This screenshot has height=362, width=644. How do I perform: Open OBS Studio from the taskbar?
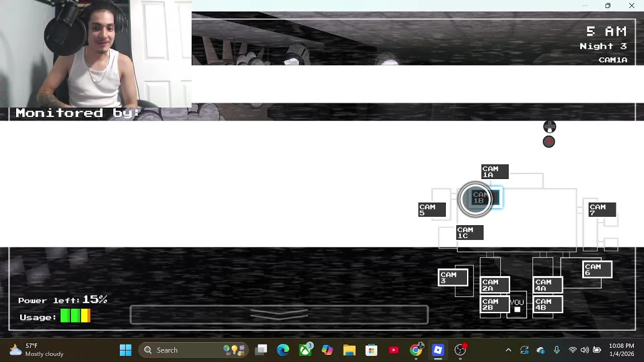(460, 350)
